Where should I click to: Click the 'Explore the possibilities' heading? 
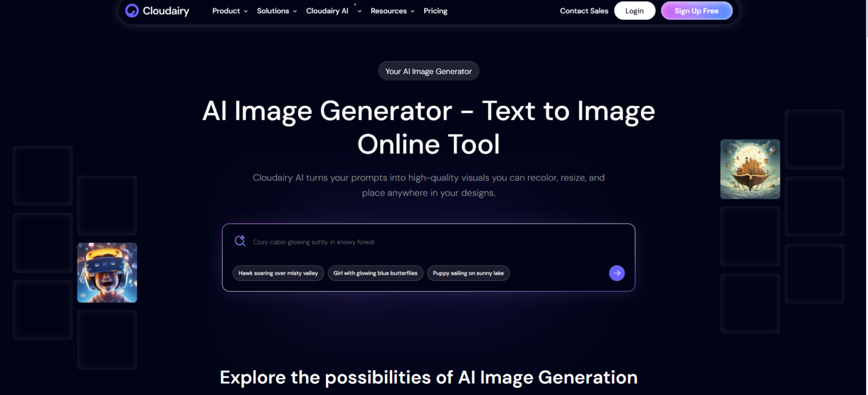428,377
